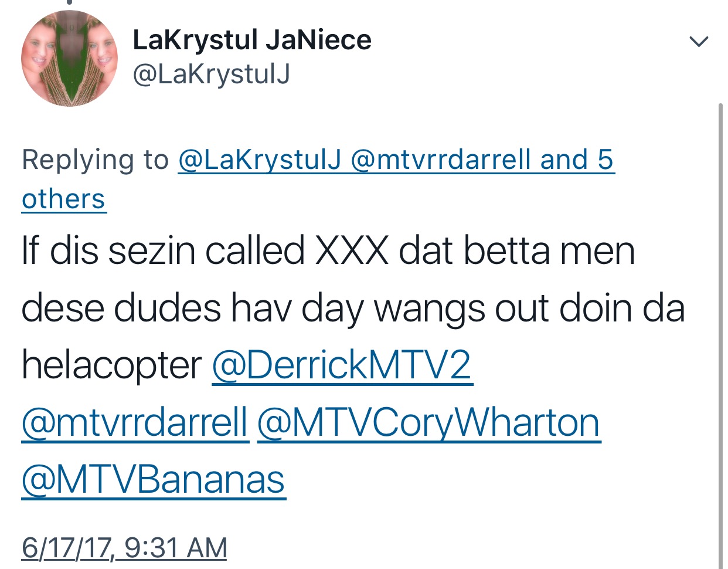This screenshot has height=569, width=728.
Task: Open the tweet options chevron menu
Action: 699,42
